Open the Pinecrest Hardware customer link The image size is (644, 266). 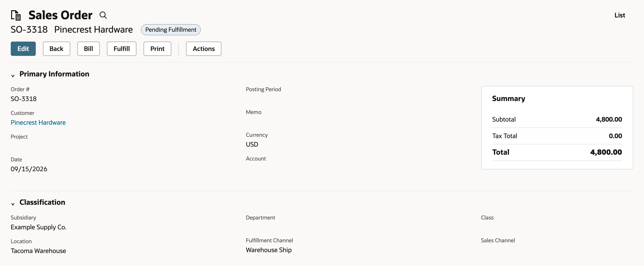pos(38,122)
